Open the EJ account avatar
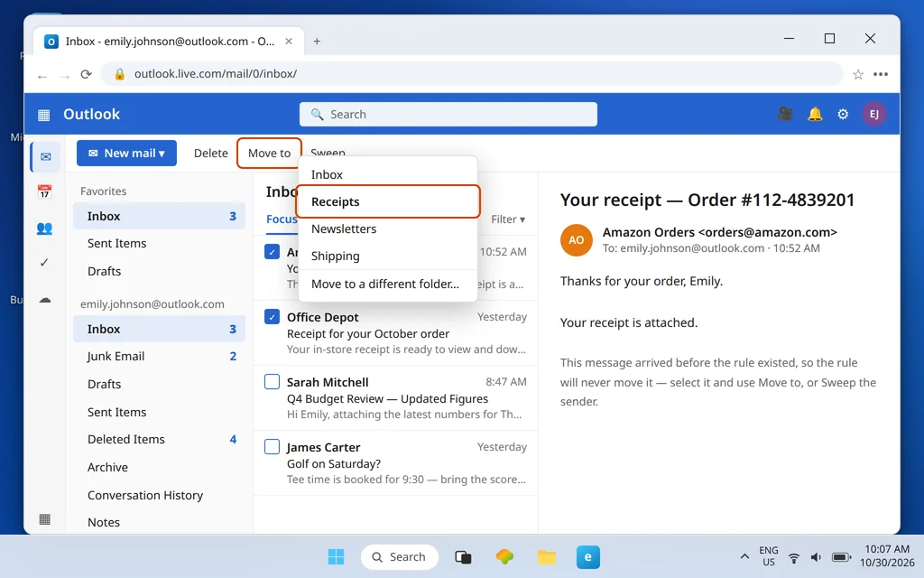 (873, 114)
